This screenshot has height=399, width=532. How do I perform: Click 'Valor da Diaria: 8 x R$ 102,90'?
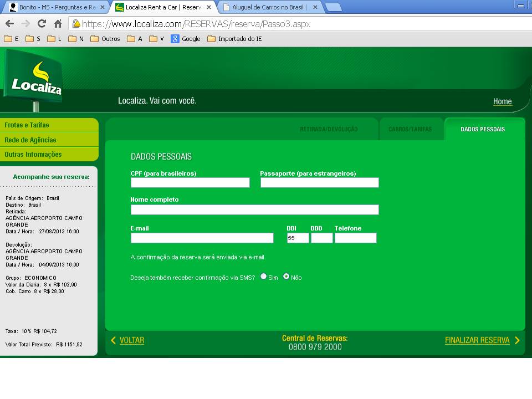pyautogui.click(x=41, y=285)
